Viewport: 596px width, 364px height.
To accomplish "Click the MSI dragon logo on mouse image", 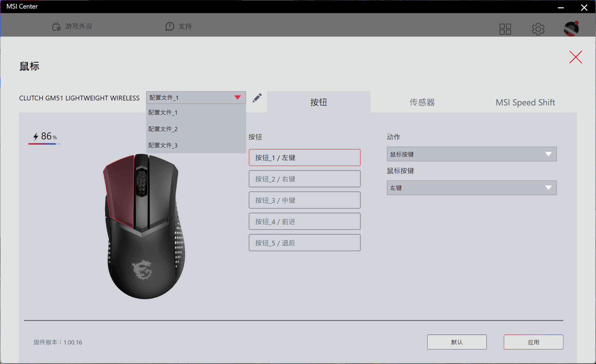I will pos(142,270).
